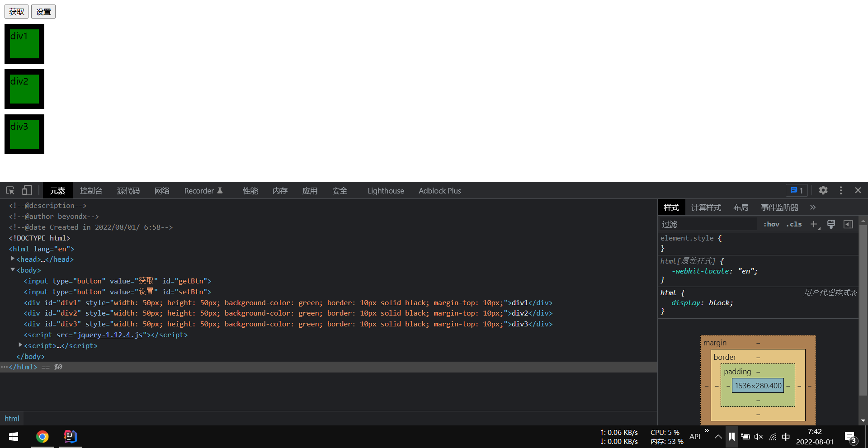Close the DevTools panel
Image resolution: width=868 pixels, height=448 pixels.
(858, 190)
